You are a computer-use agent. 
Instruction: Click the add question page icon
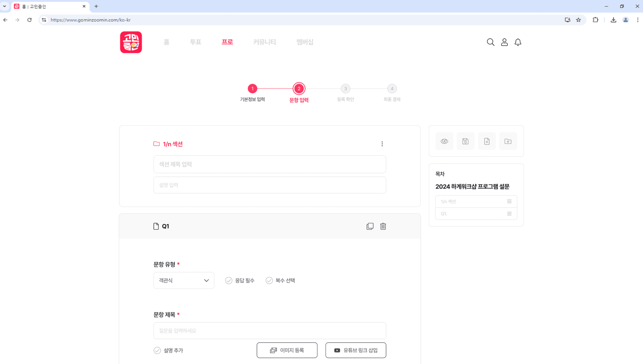(487, 141)
